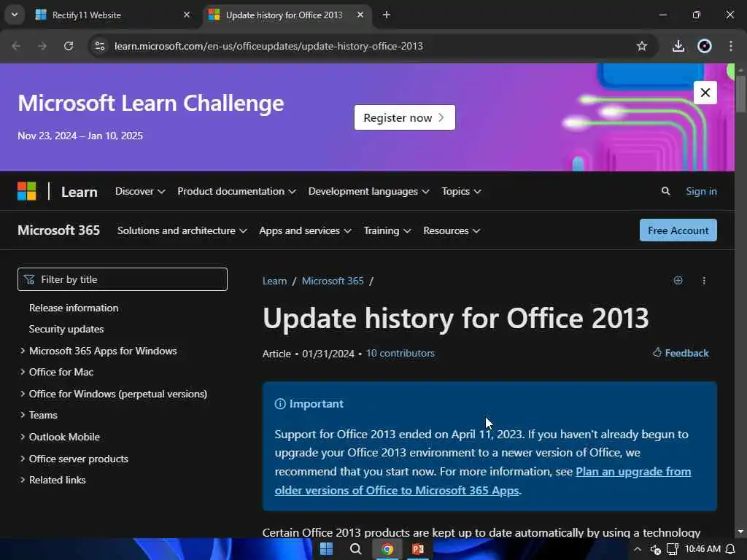Open notifications bell in the taskbar
The width and height of the screenshot is (747, 560).
[730, 549]
